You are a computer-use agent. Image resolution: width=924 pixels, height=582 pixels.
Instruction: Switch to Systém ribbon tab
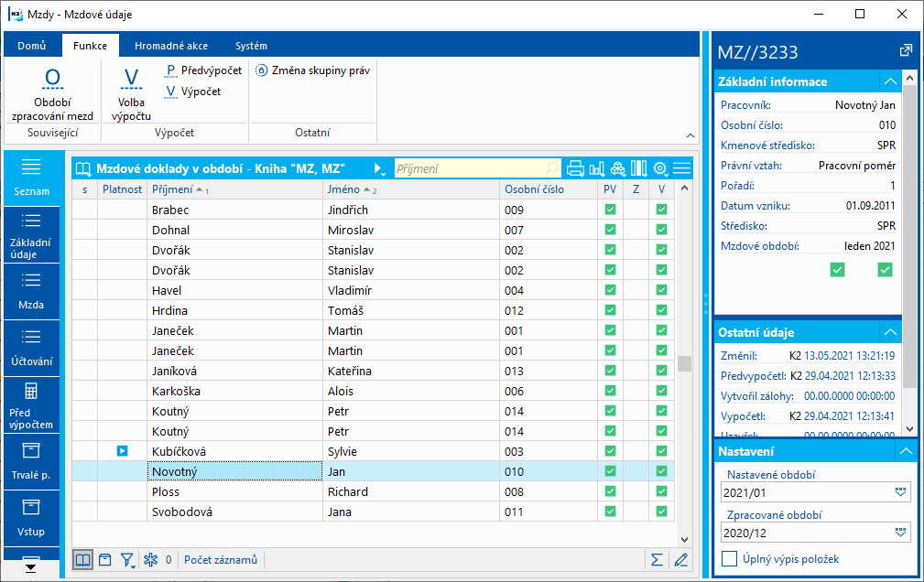(251, 46)
